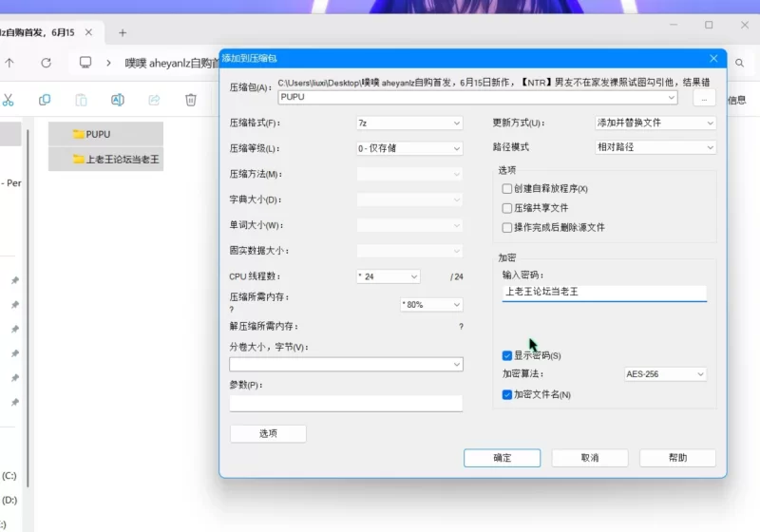Open the 加密算法 AES-256 dropdown

click(665, 374)
